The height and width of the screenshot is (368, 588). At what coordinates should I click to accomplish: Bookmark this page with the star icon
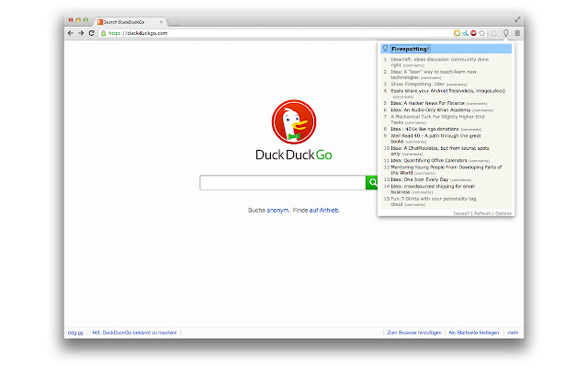481,33
